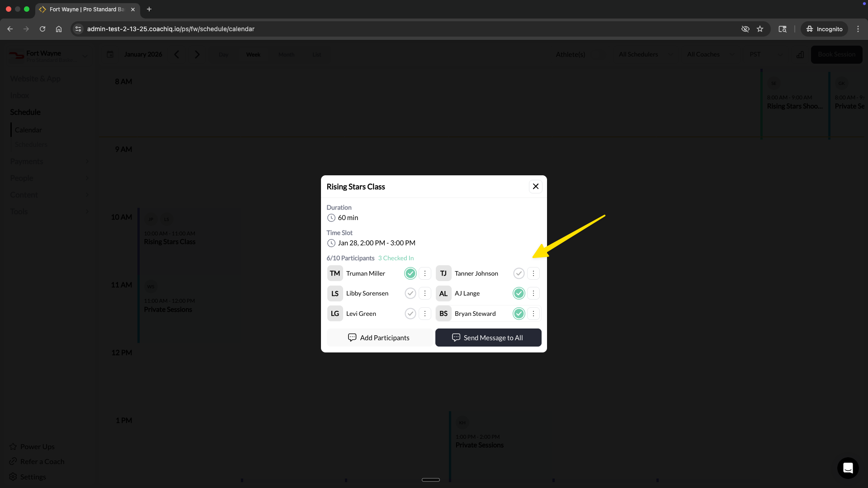Open options menu for Truman Miller
The height and width of the screenshot is (488, 868).
click(x=425, y=273)
